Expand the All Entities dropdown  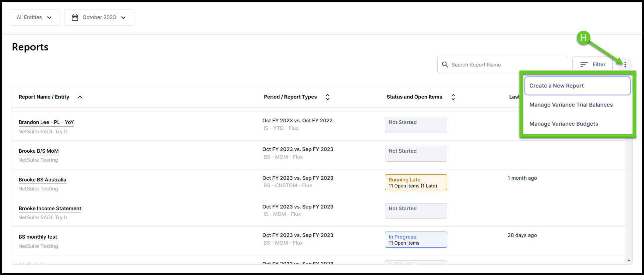[35, 17]
